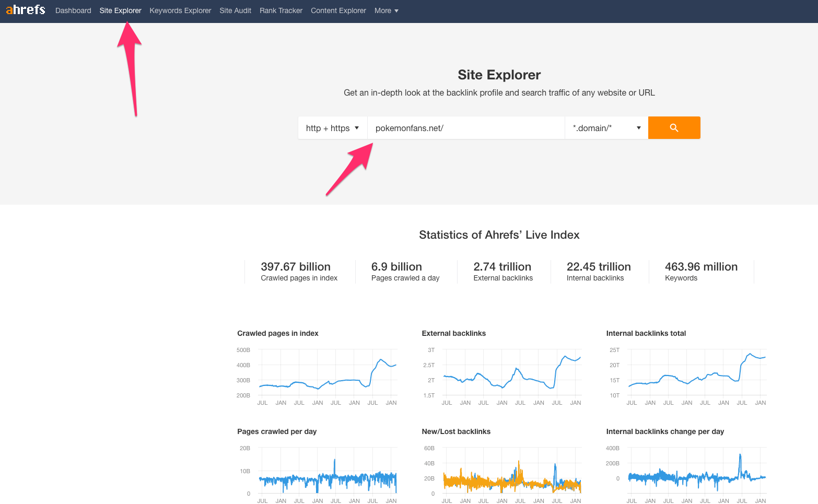Click the Internal backlinks total chart

point(686,372)
